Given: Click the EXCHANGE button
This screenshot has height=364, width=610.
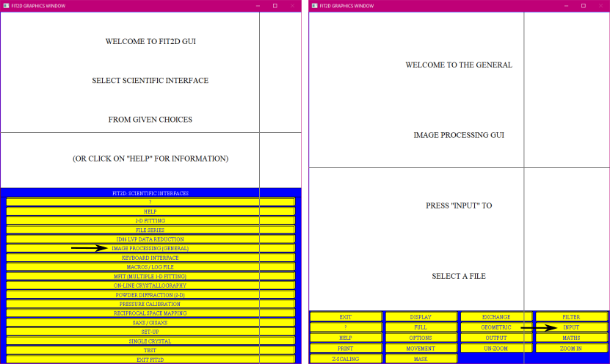Looking at the screenshot, I should tap(496, 317).
